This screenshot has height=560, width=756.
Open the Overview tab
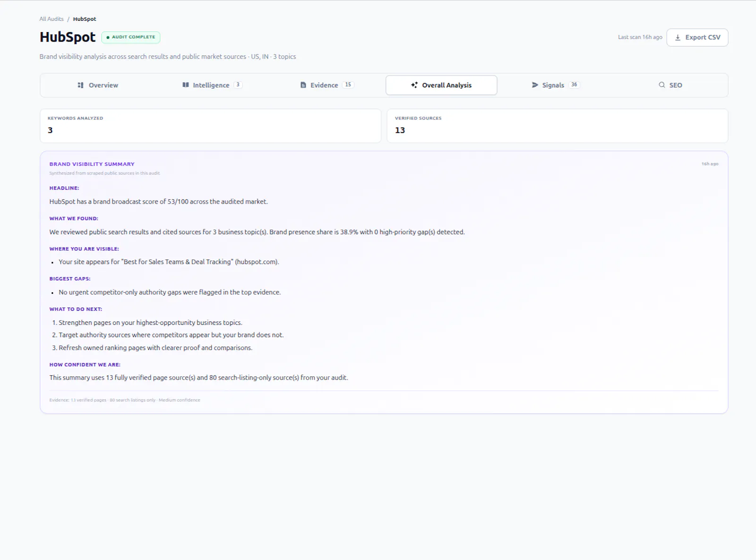coord(98,85)
